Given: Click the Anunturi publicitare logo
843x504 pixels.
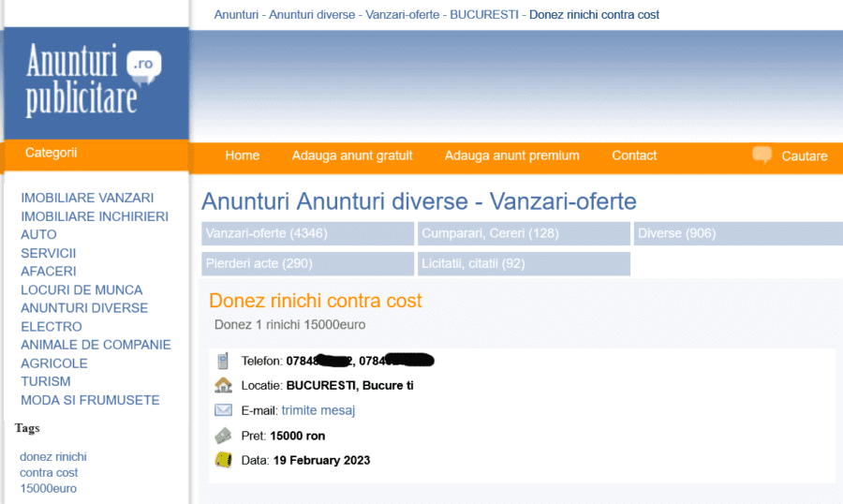Looking at the screenshot, I should click(x=94, y=81).
